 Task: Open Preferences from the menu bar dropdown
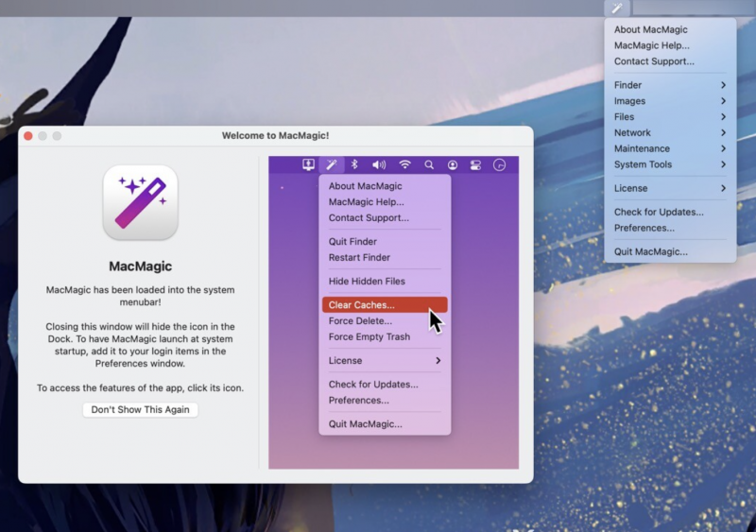(670, 228)
